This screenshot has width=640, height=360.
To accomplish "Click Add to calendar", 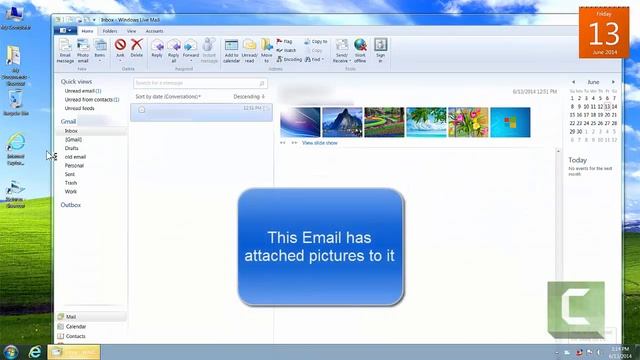I will (x=231, y=51).
